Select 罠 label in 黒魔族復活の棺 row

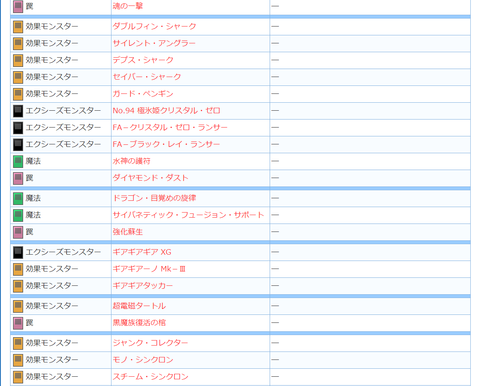tap(29, 322)
